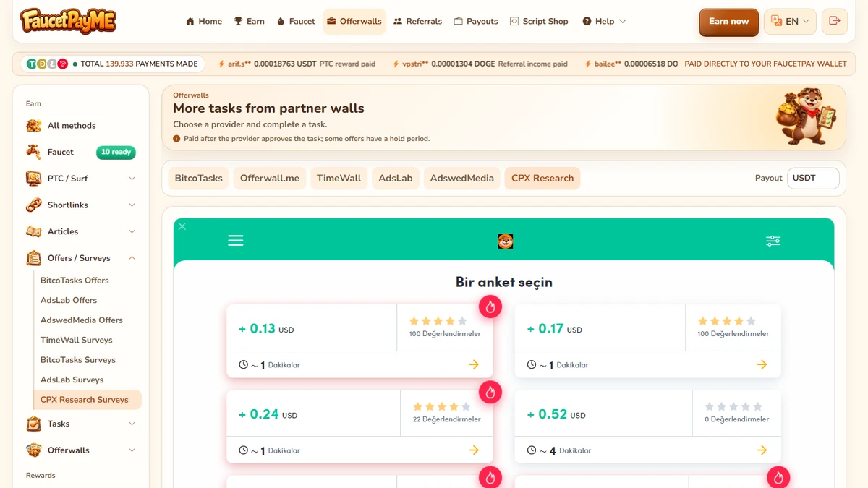
Task: Open Earn in top navigation
Action: tap(249, 22)
